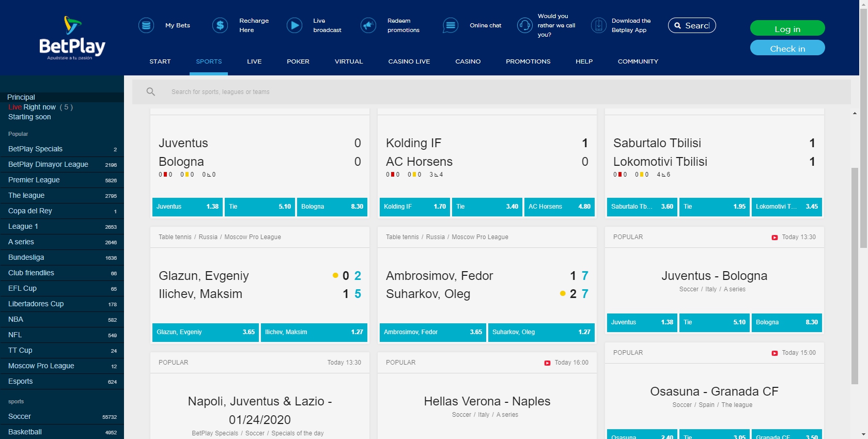
Task: Bet on Ambrosimov, Fedor at 3.65
Action: 433,332
